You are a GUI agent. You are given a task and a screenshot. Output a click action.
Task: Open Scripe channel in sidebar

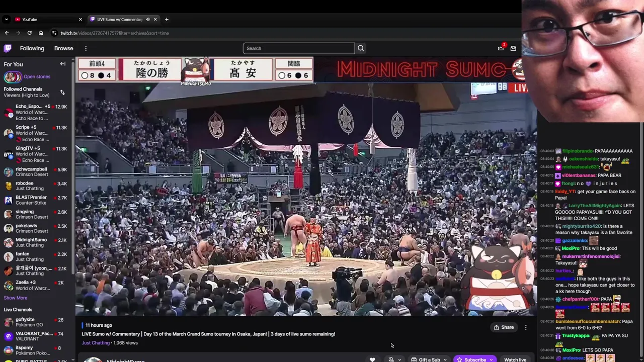coord(35,133)
